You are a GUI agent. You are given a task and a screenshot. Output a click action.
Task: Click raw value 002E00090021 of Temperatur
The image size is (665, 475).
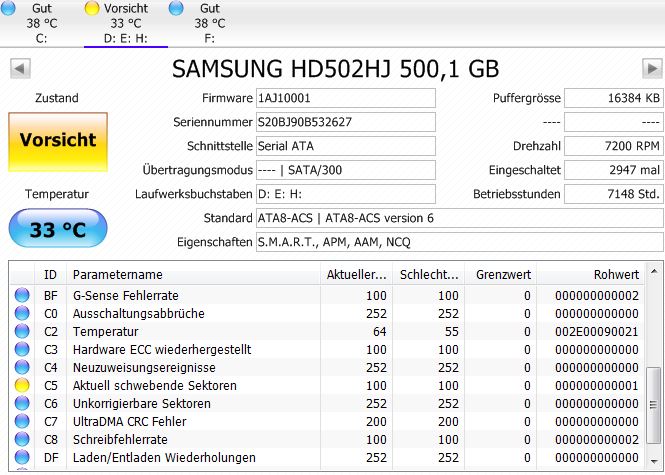click(x=597, y=331)
